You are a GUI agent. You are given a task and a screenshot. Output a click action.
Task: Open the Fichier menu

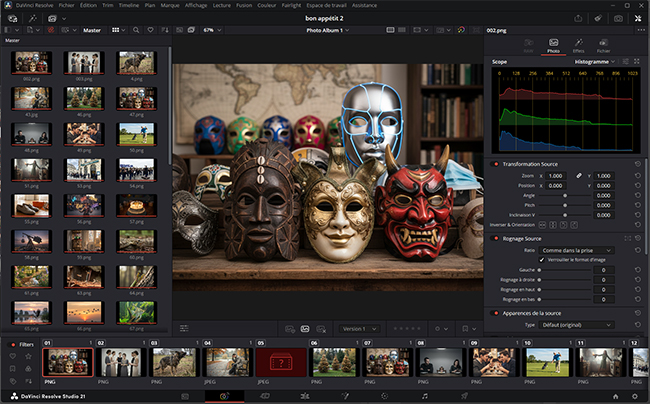66,5
